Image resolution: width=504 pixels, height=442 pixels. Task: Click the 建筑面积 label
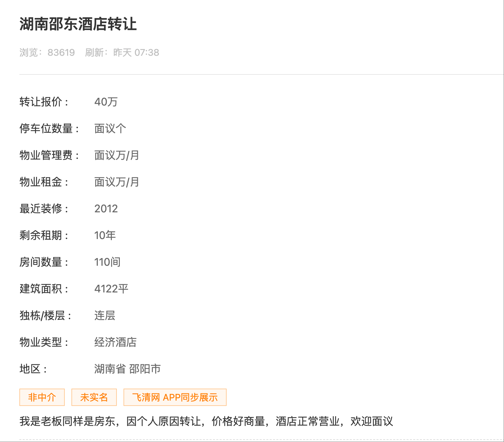tap(44, 289)
